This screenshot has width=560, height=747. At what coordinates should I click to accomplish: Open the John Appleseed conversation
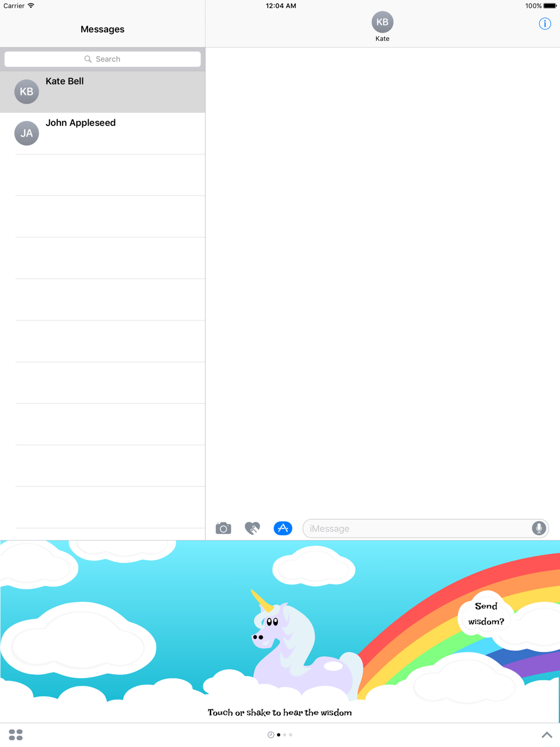click(102, 133)
